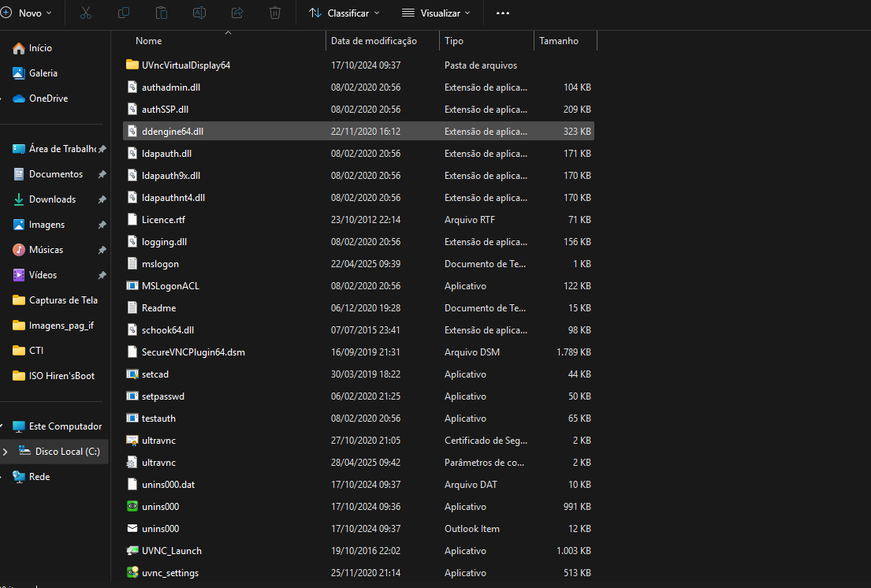871x588 pixels.
Task: Open Área de Trabalho quick access
Action: [54, 149]
